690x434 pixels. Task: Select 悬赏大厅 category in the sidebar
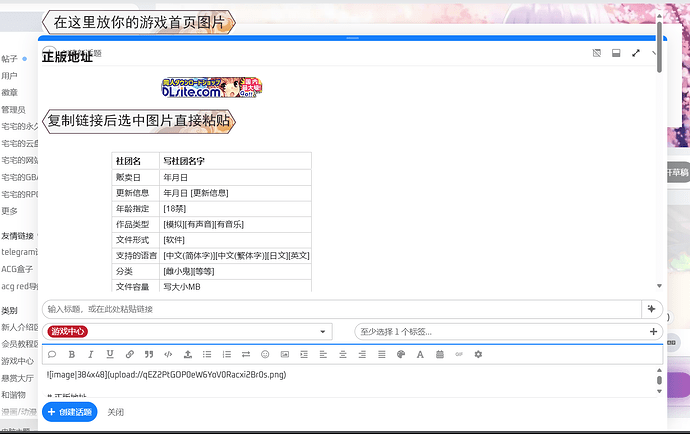(17, 378)
